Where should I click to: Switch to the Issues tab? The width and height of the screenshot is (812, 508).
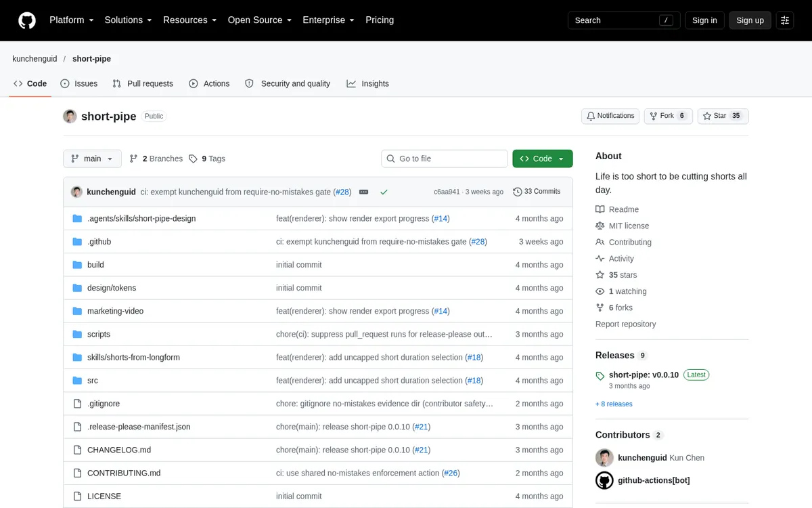(x=78, y=83)
